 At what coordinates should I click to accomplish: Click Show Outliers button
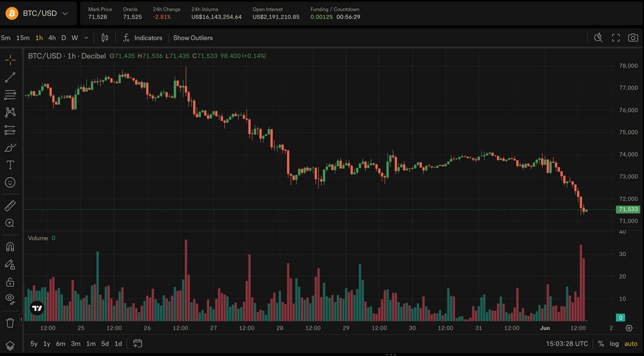pos(193,38)
